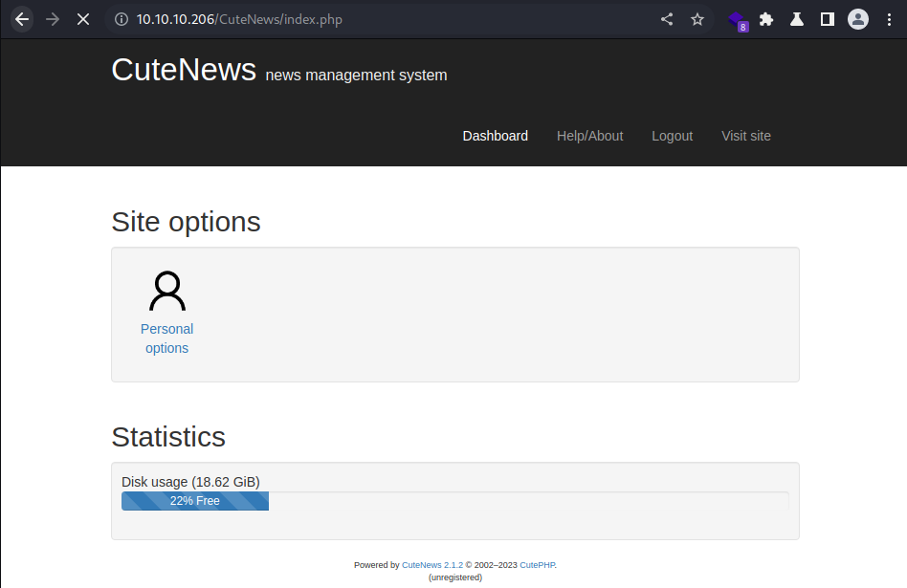This screenshot has width=907, height=588.
Task: Open the Chrome Labs flask icon
Action: 797,19
